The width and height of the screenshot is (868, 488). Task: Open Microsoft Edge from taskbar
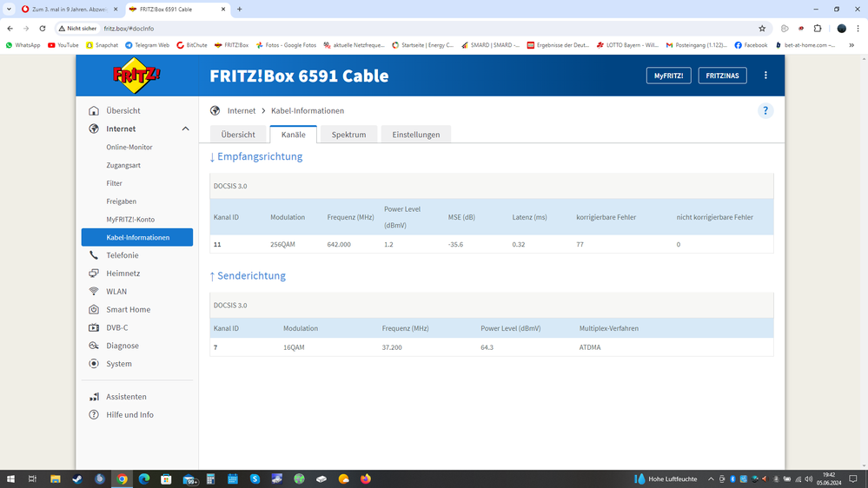click(x=144, y=479)
